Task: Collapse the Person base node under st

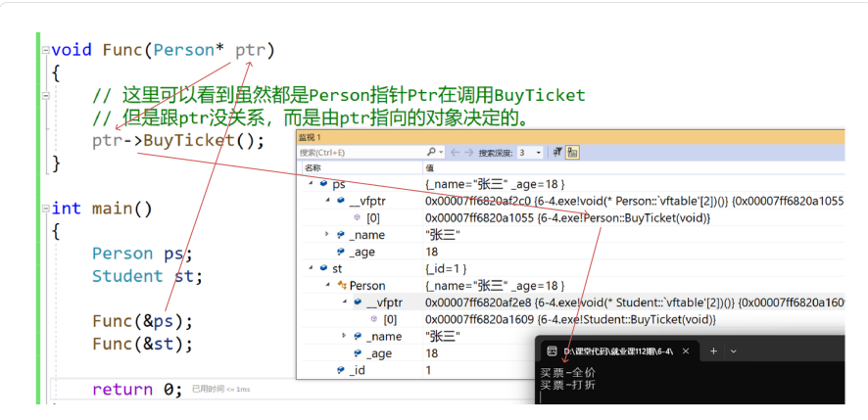Action: [x=328, y=286]
